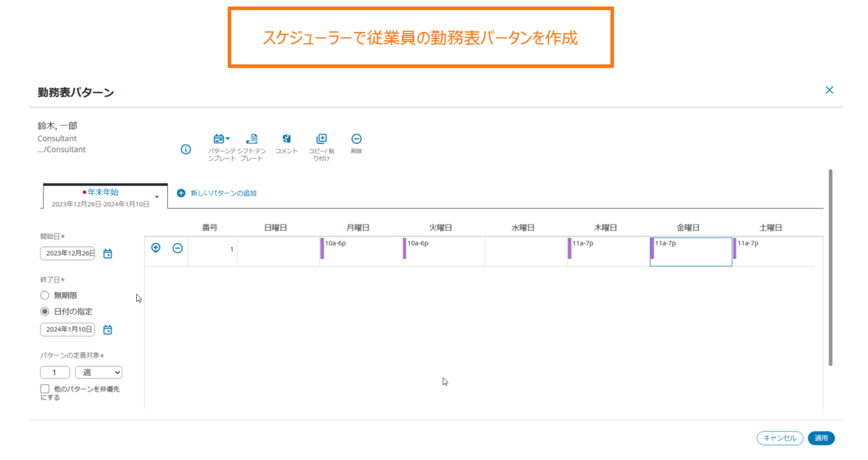Viewport: 868px width, 460px height.
Task: Click the 適用 button
Action: click(x=821, y=438)
